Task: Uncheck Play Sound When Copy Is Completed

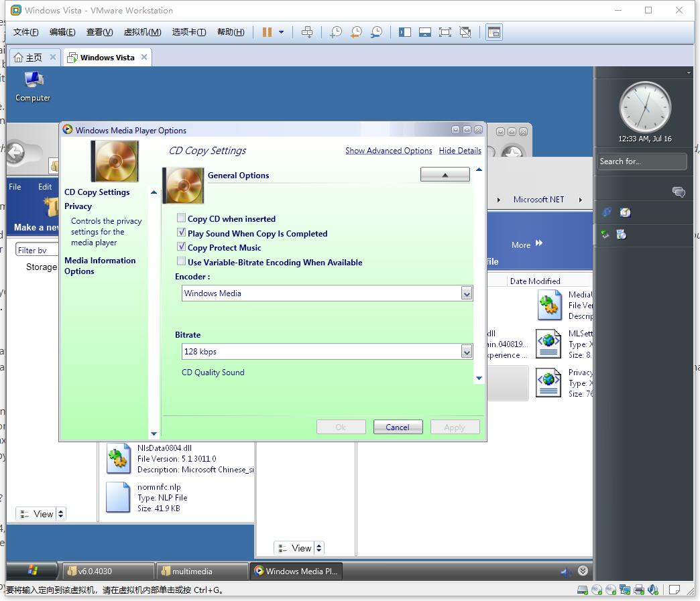Action: (181, 232)
